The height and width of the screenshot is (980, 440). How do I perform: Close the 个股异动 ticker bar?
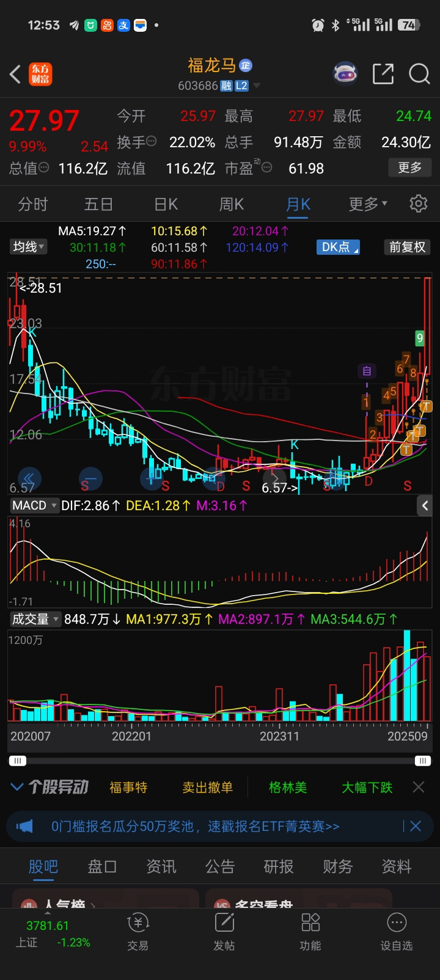(x=419, y=787)
